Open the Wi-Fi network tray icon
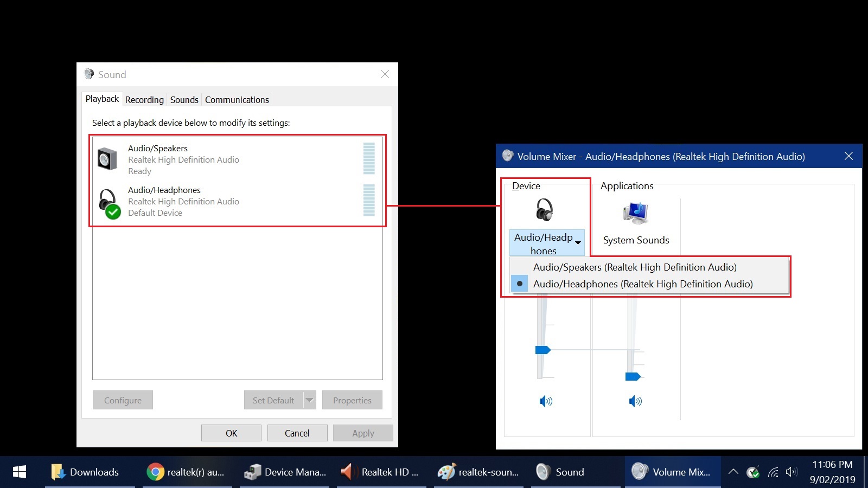 coord(773,472)
